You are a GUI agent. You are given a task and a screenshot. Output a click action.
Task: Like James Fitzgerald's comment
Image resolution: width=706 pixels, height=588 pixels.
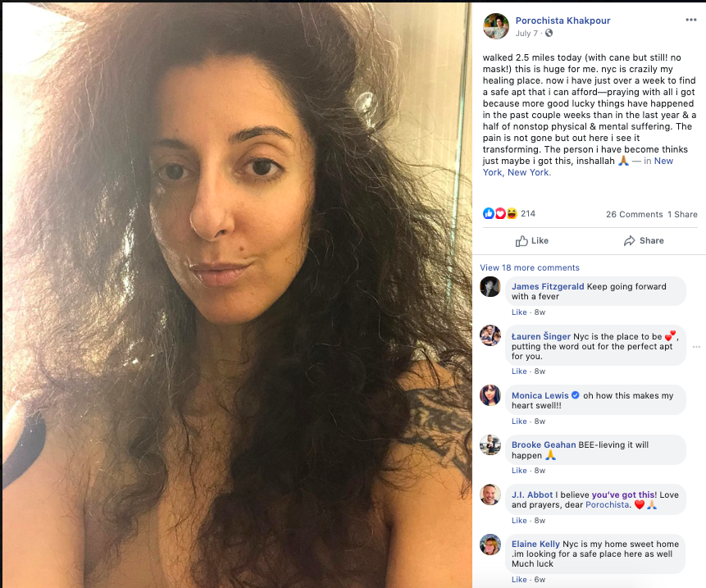click(x=519, y=312)
